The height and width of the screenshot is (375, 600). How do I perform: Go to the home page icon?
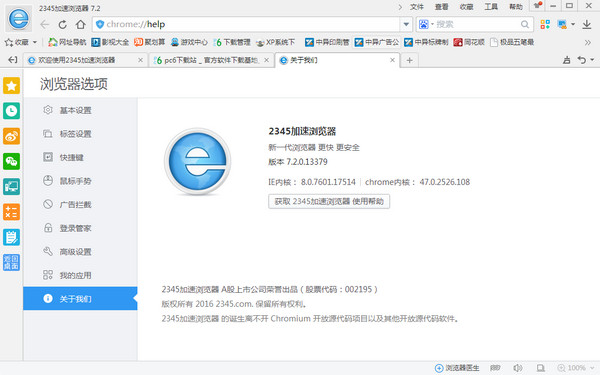80,24
